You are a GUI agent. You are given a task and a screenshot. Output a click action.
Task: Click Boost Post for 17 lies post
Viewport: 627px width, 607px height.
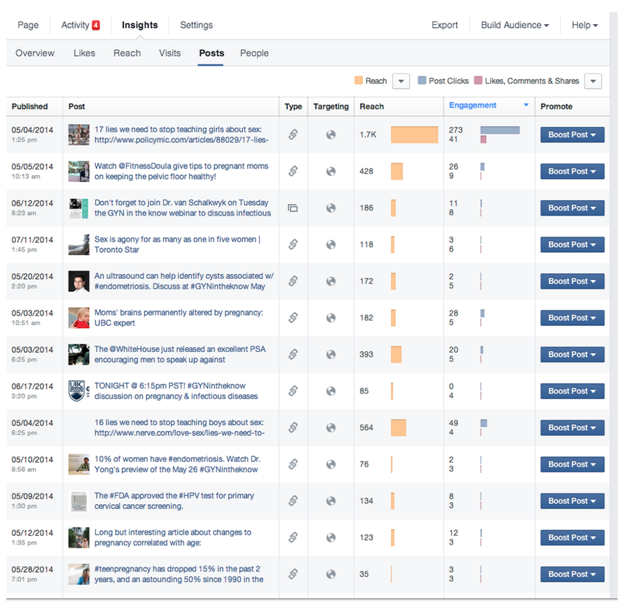572,135
